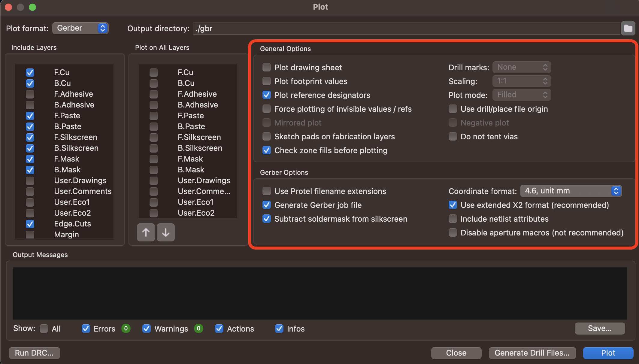Browse for output directory with folder icon
This screenshot has height=364, width=639.
(628, 29)
